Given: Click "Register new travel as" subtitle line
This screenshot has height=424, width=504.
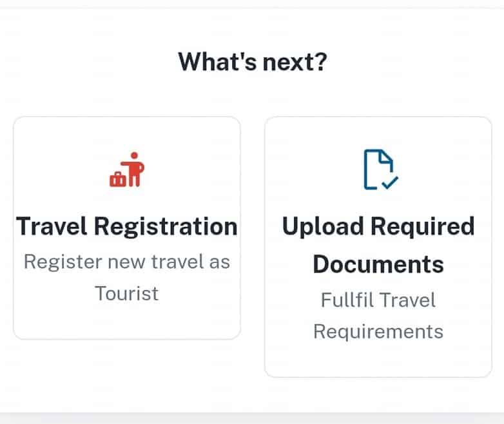Looking at the screenshot, I should pos(127,262).
